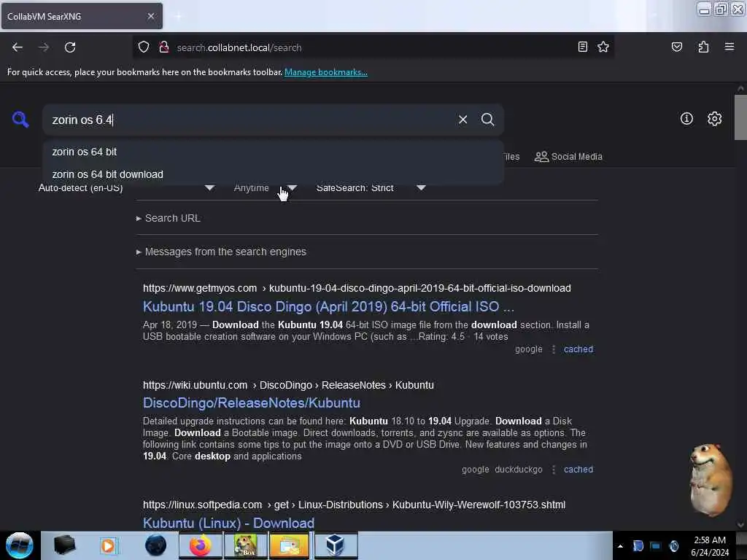This screenshot has width=747, height=560.
Task: Click the address bar URL
Action: [x=239, y=47]
